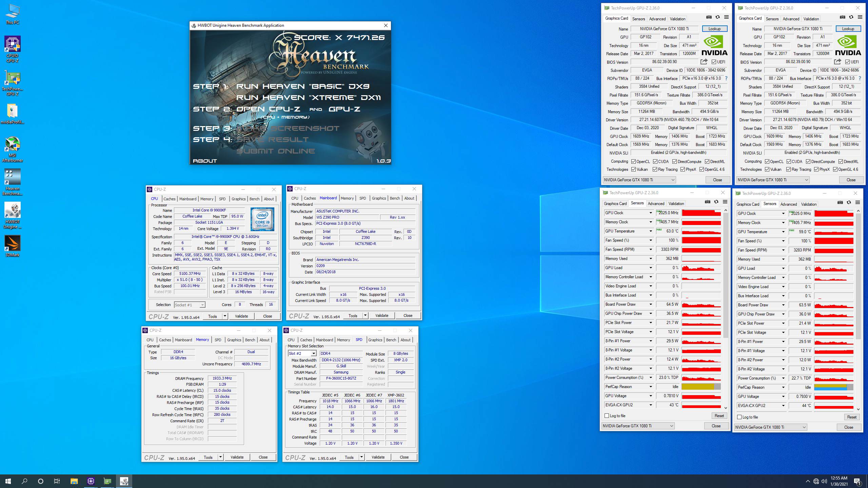Viewport: 868px width, 488px height.
Task: Click Reset button in bottom-left GPU-Z Sensors
Action: coord(719,416)
